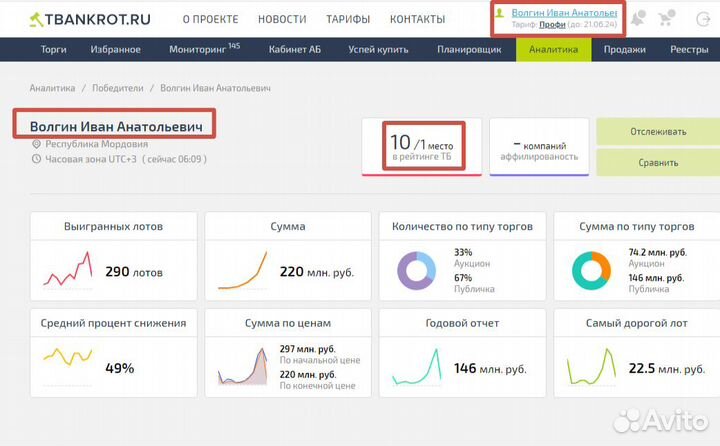Click the rating place card
Viewport: 720px width, 446px height.
pos(421,146)
